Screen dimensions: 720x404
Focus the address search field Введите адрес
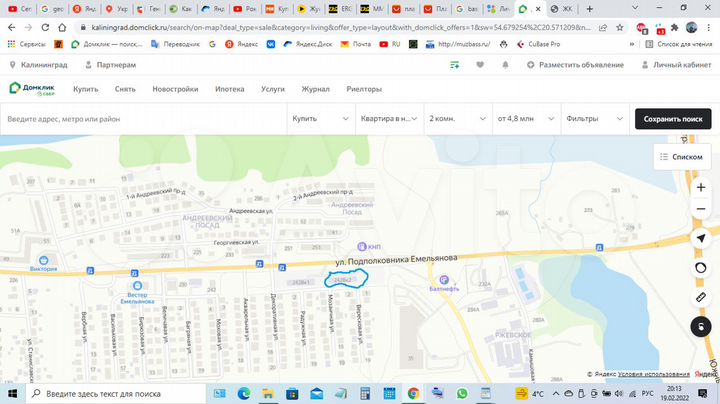coord(144,119)
